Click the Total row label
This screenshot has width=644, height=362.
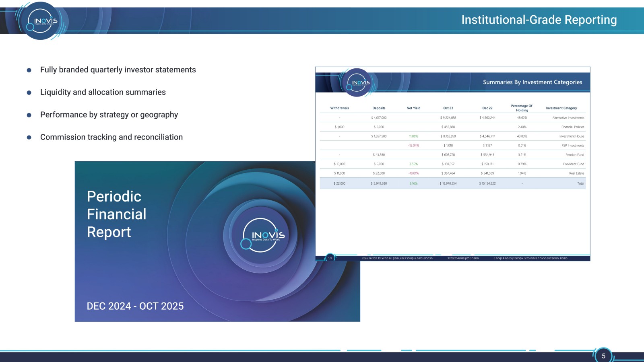point(580,183)
